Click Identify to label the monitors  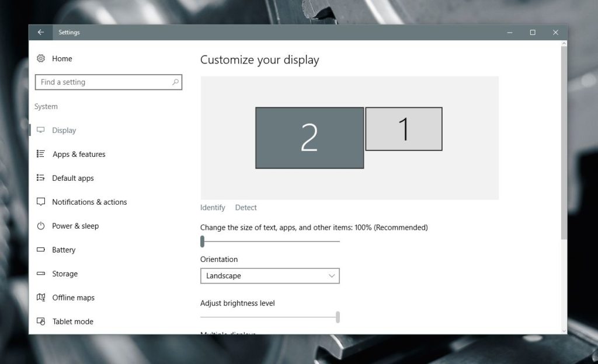tap(213, 207)
